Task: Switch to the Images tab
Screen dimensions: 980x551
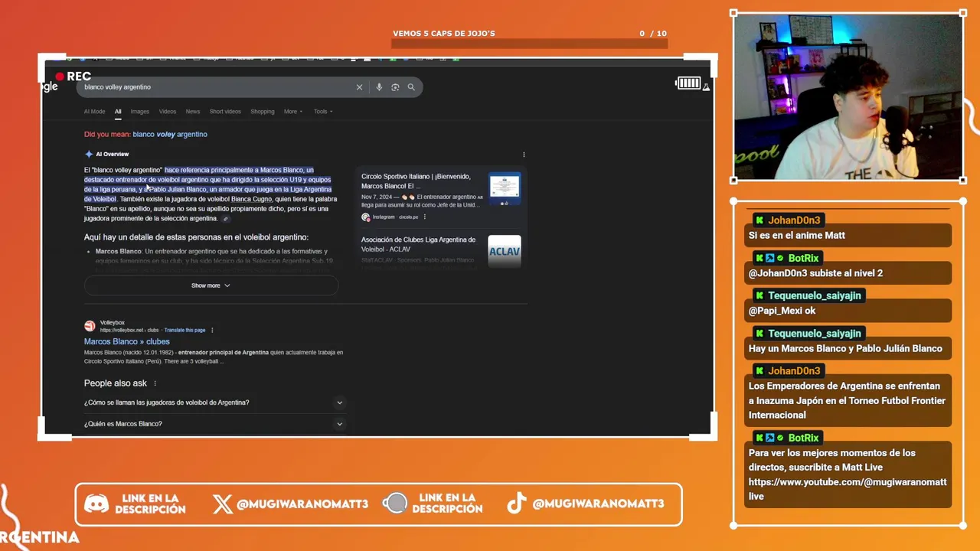Action: click(139, 112)
